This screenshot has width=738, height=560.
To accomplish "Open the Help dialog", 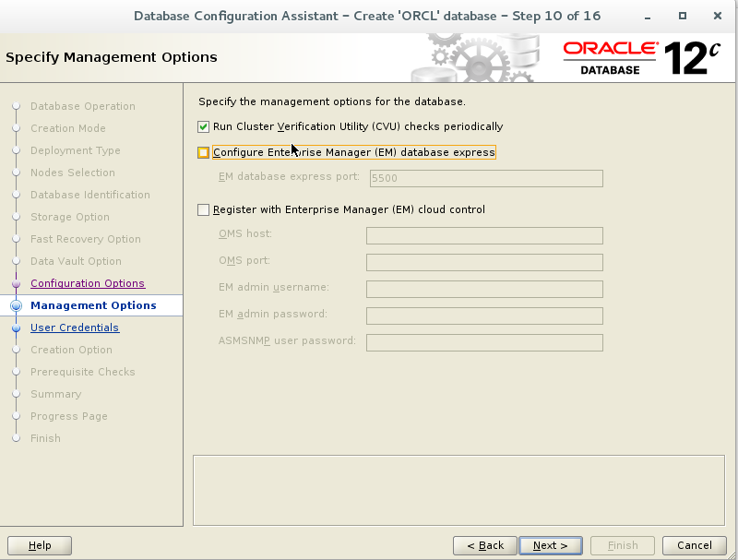I will click(39, 545).
